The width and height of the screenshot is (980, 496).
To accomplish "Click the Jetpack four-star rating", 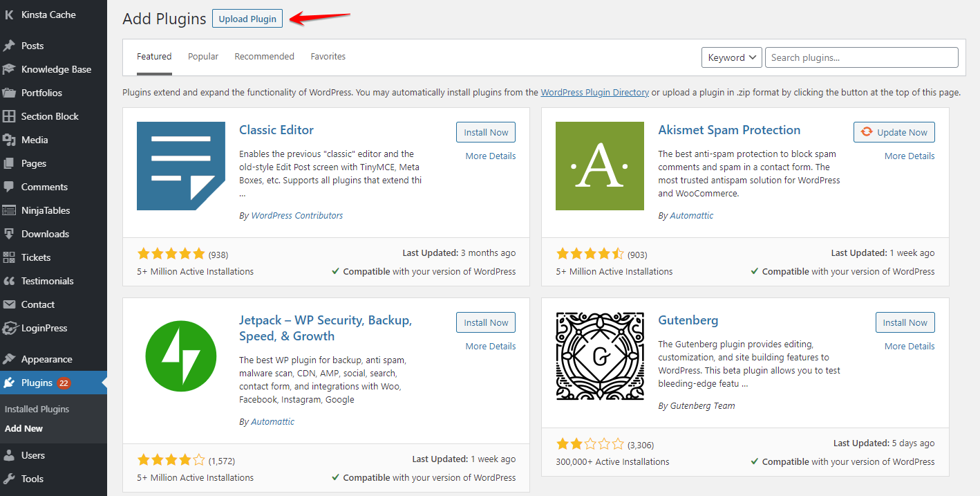I will [171, 459].
